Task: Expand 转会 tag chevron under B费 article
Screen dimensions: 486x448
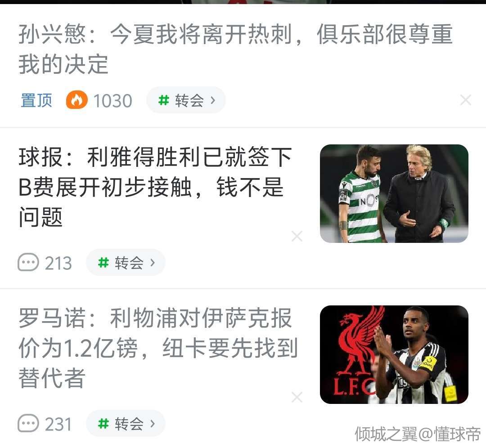Action: 152,263
